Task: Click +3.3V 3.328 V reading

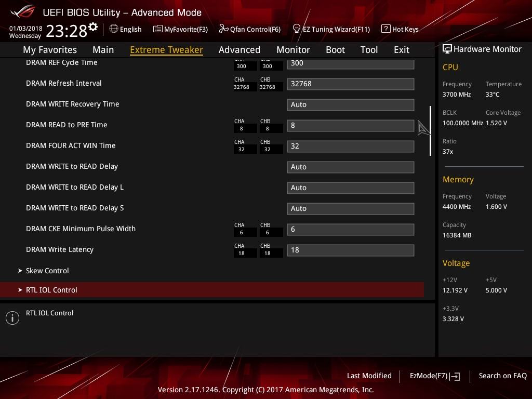Action: [453, 319]
